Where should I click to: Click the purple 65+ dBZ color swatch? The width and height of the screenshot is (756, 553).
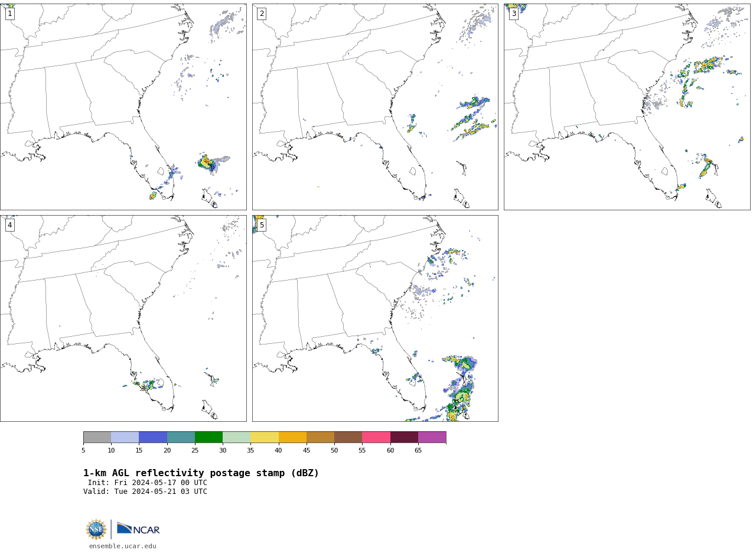(432, 437)
